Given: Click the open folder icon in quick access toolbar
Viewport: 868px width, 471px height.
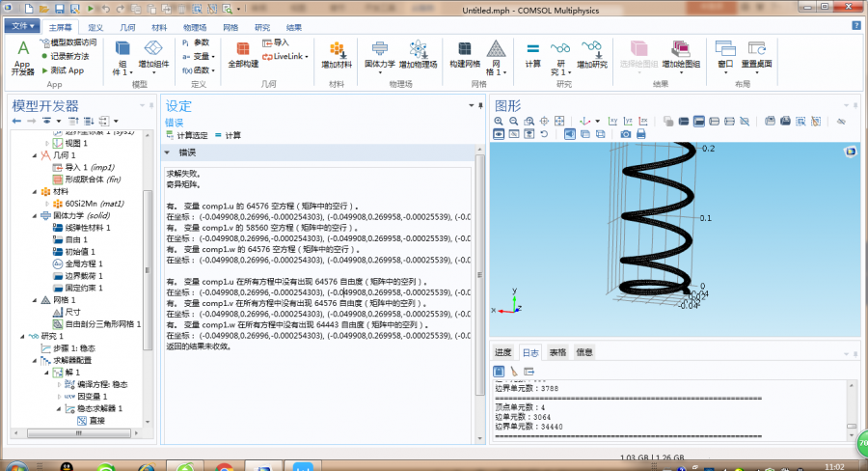Looking at the screenshot, I should pyautogui.click(x=43, y=9).
